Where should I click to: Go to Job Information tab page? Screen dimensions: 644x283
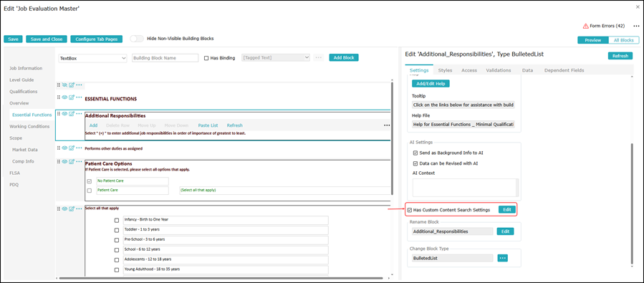[x=26, y=68]
